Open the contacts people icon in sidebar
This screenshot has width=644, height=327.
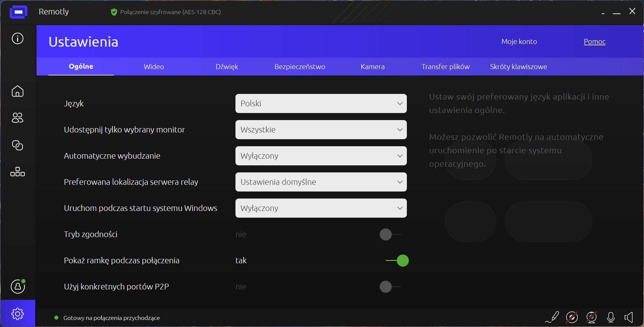18,118
